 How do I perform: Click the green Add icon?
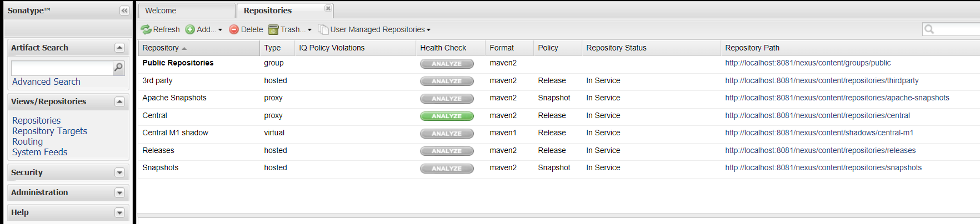tap(190, 29)
